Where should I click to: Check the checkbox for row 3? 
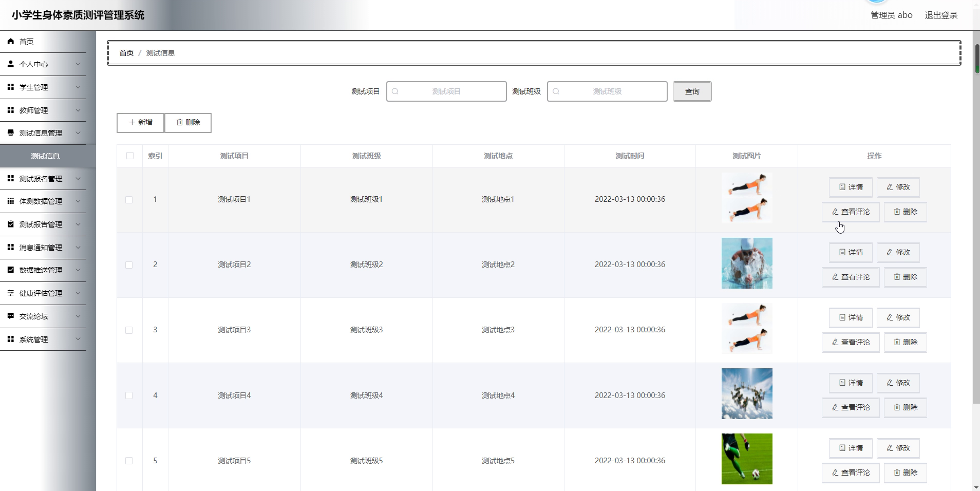coord(129,330)
